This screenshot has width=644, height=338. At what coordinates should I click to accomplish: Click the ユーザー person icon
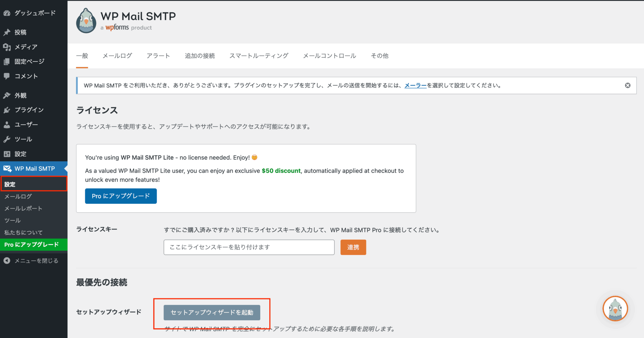pyautogui.click(x=7, y=125)
